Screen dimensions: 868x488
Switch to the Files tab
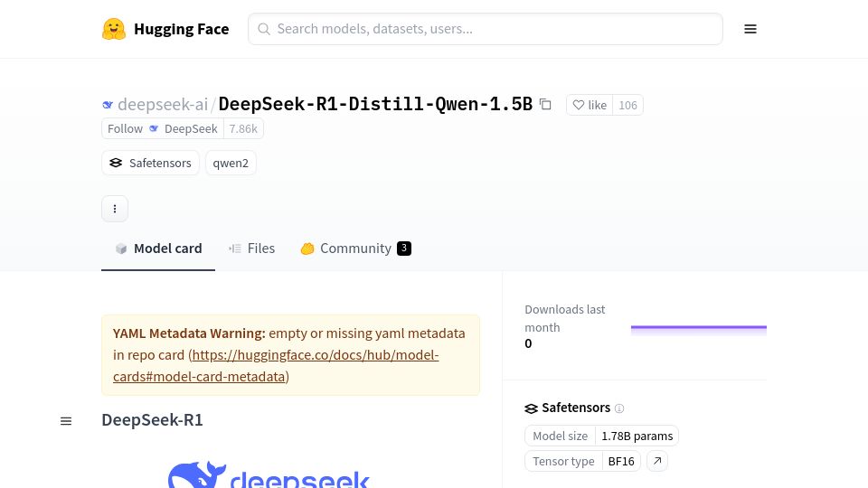point(252,249)
